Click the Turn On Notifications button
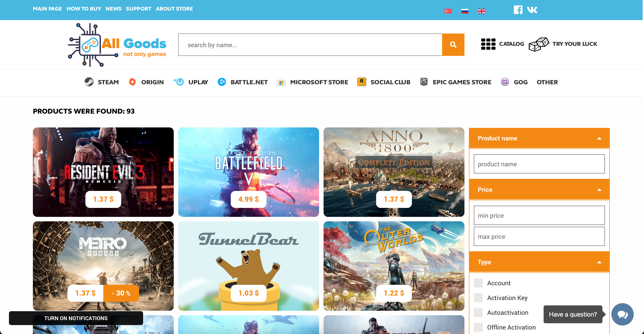The height and width of the screenshot is (334, 644). (x=76, y=318)
